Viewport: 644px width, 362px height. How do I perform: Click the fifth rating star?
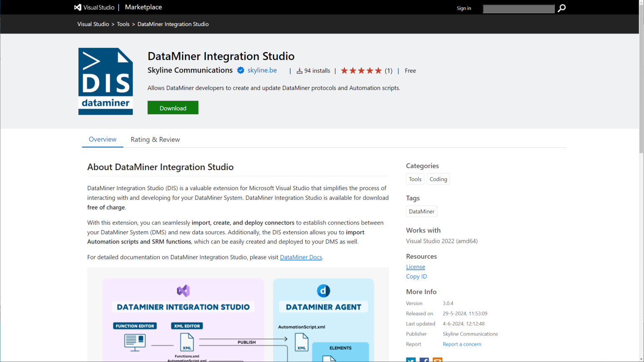(x=378, y=70)
